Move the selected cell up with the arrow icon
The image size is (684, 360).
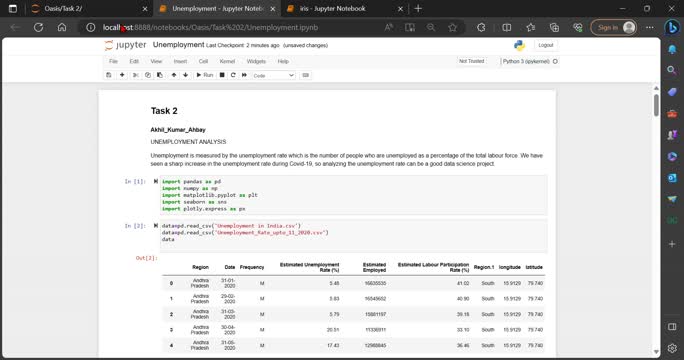(174, 75)
